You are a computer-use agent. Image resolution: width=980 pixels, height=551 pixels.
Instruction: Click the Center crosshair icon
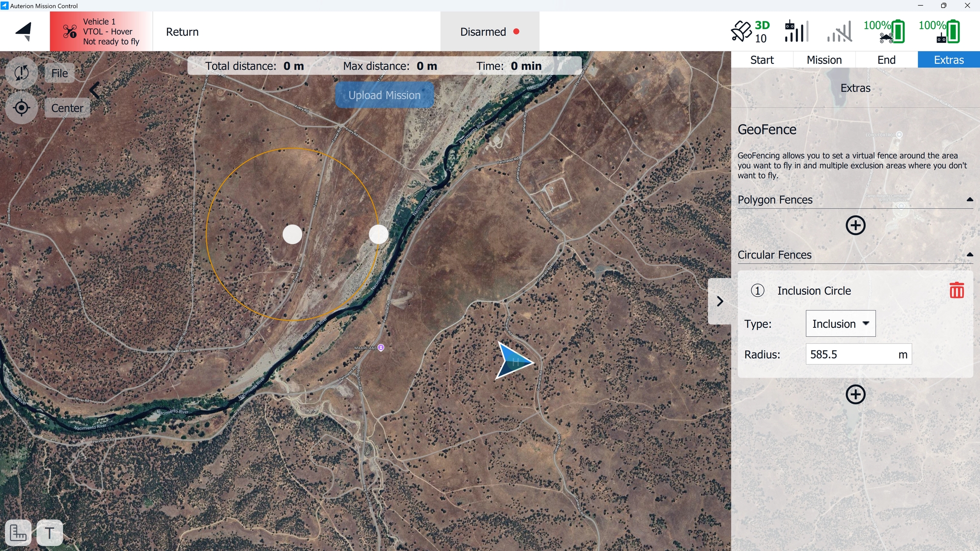21,108
